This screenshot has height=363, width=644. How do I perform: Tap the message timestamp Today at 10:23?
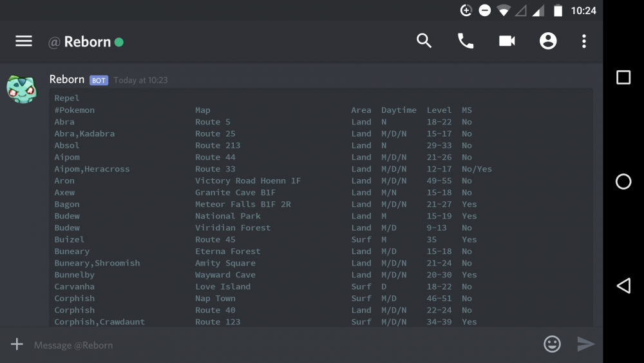coord(140,81)
